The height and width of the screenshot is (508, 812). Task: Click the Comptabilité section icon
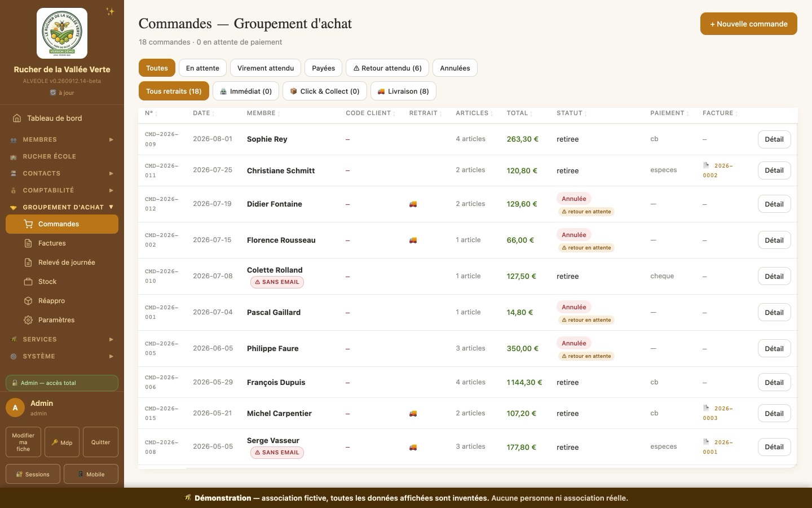tap(14, 191)
